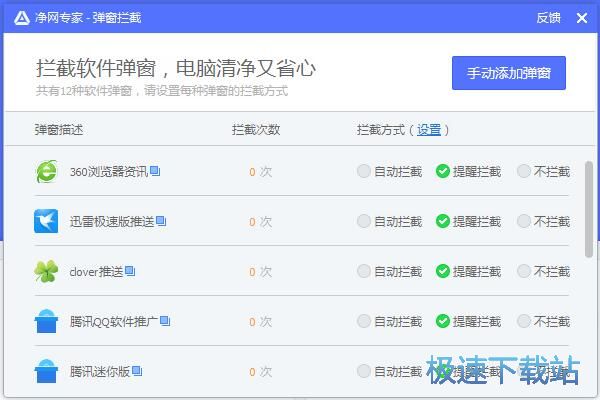Preview popup icon next to clover推送
Image resolution: width=600 pixels, height=400 pixels.
pyautogui.click(x=130, y=271)
